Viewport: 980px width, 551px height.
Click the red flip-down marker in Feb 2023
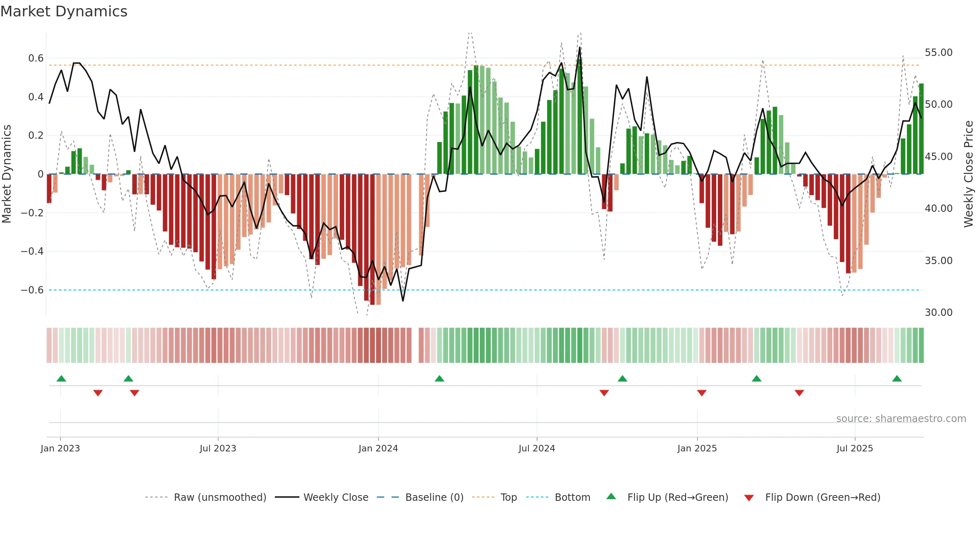[x=98, y=393]
